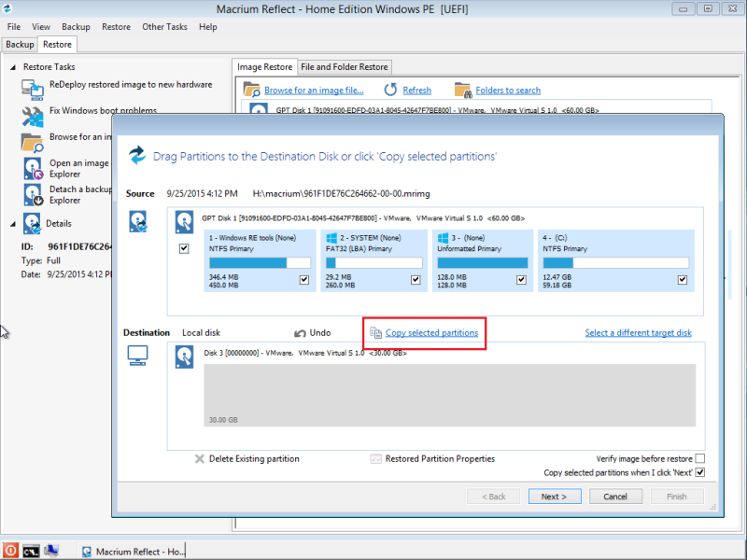Enable Verify image before restore

tap(699, 458)
